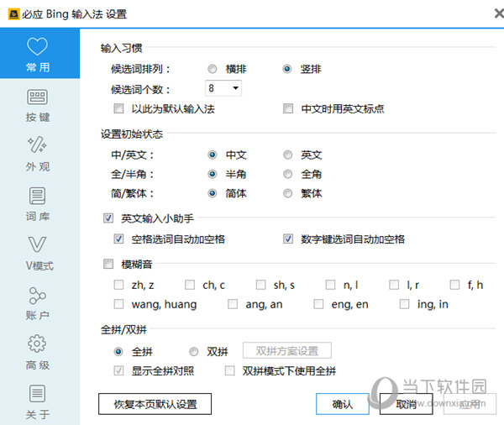This screenshot has width=504, height=425.
Task: Check the zh, z fuzzy option
Action: point(118,285)
